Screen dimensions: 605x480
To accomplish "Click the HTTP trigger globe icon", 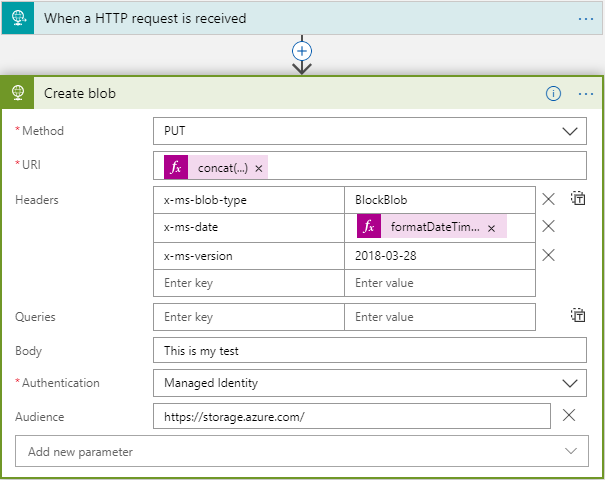I will (x=17, y=18).
